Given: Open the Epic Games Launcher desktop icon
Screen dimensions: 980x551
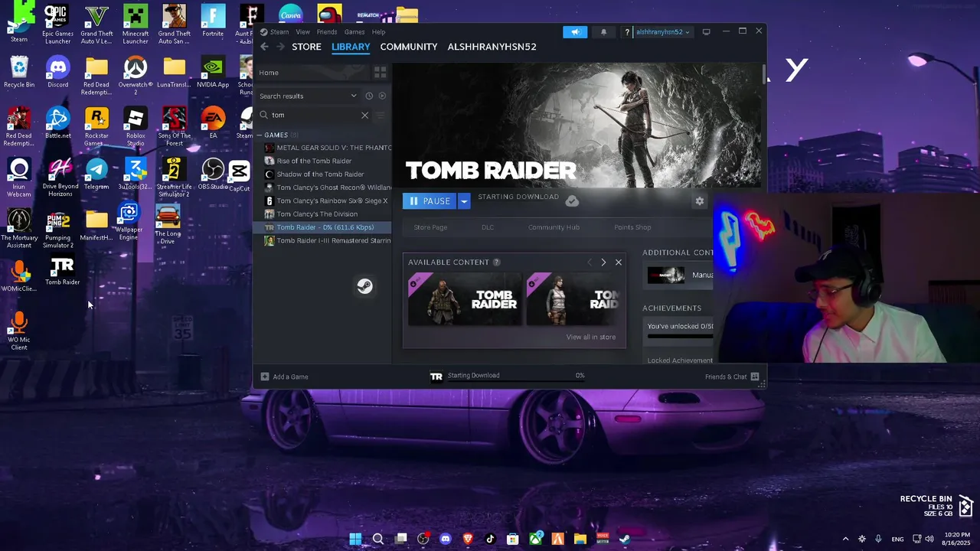Looking at the screenshot, I should point(57,24).
